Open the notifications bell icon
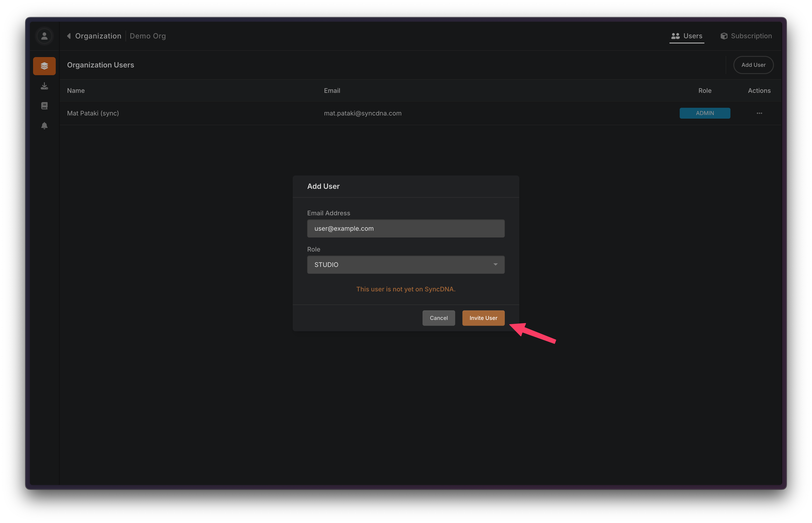812x523 pixels. (x=44, y=126)
